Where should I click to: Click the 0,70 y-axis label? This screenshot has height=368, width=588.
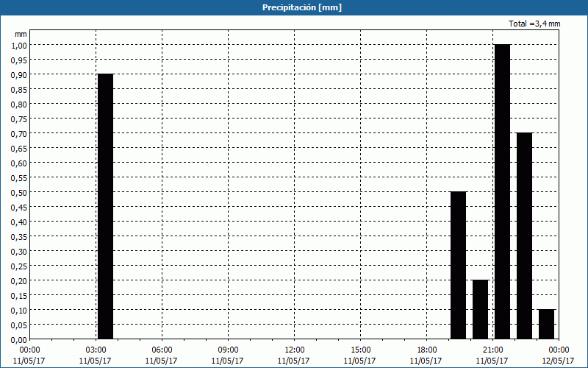19,133
